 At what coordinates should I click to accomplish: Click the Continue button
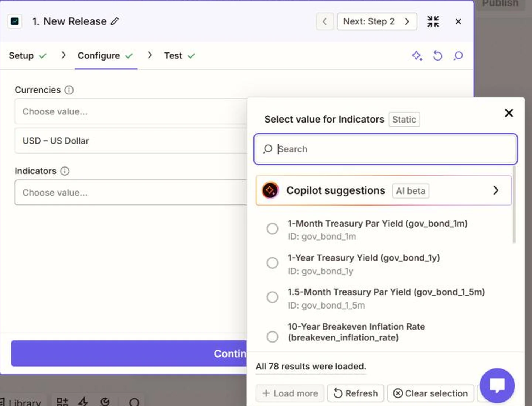coord(129,354)
